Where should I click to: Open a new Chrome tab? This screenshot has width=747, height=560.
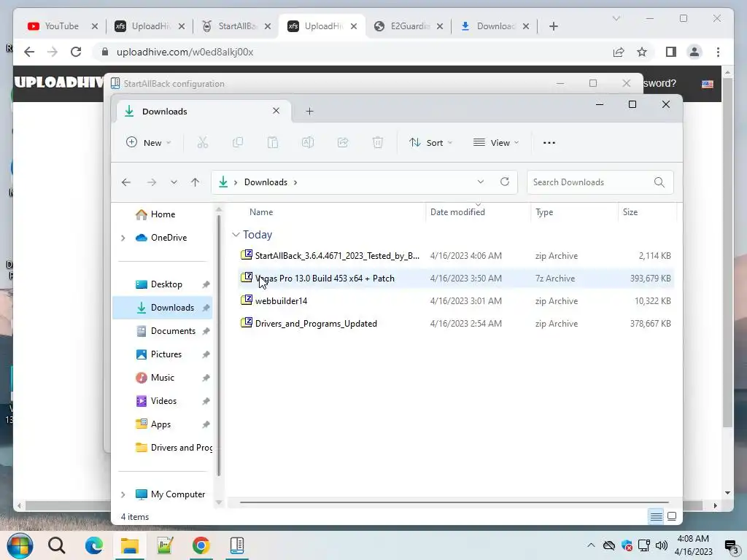point(553,26)
